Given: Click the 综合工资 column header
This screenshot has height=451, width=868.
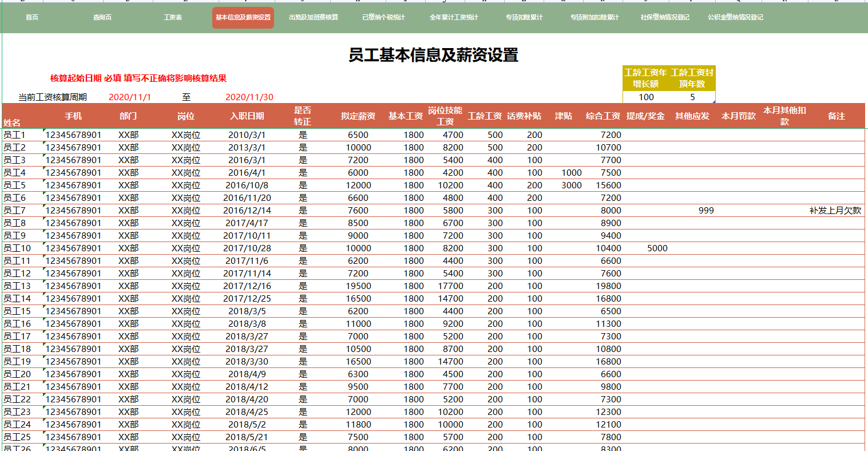Looking at the screenshot, I should pyautogui.click(x=603, y=116).
